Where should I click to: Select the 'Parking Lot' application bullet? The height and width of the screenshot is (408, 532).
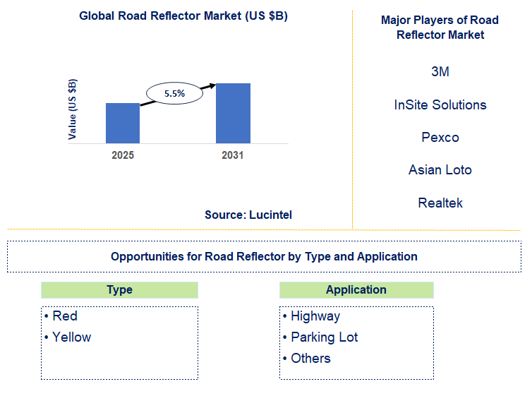tap(320, 337)
